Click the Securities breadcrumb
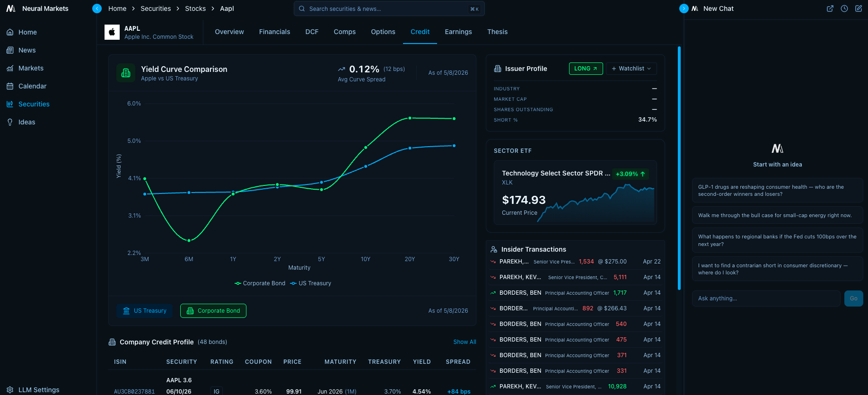The width and height of the screenshot is (868, 395). point(156,9)
